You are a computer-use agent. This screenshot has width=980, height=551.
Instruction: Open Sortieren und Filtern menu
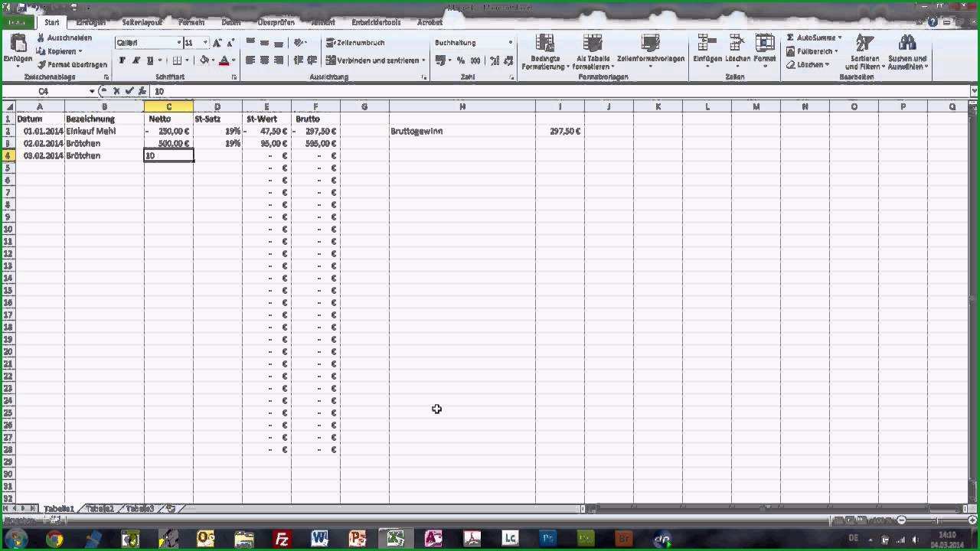coord(864,52)
